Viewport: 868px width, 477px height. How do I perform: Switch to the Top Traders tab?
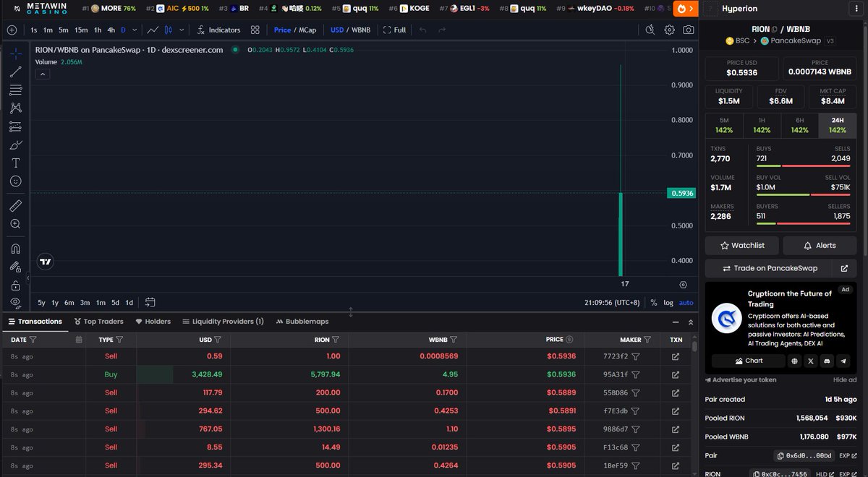click(98, 322)
